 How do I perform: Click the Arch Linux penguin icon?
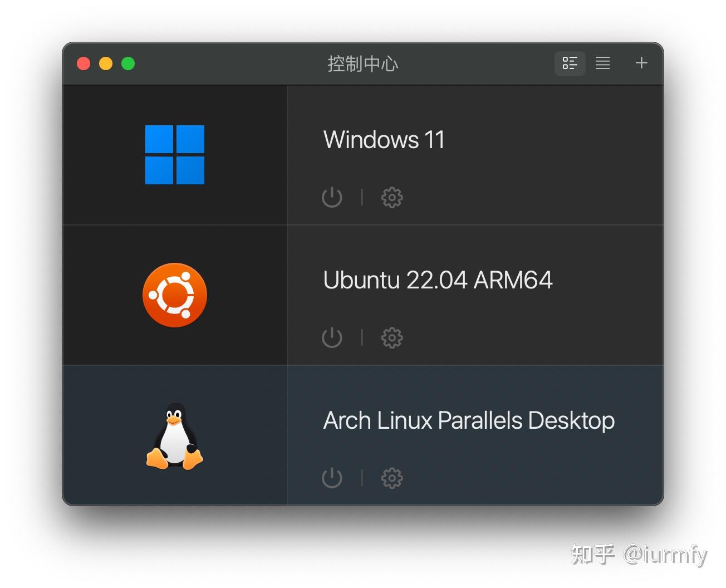pyautogui.click(x=174, y=436)
